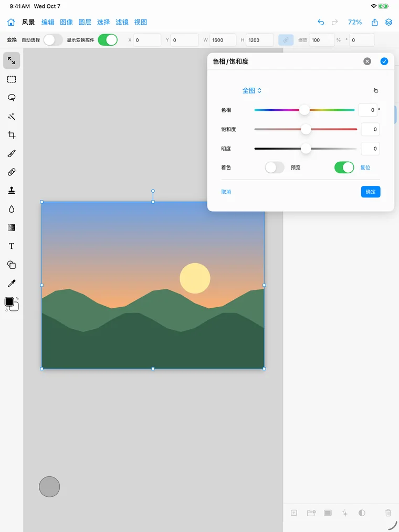399x532 pixels.
Task: Select the Healing bandage tool
Action: 12,172
